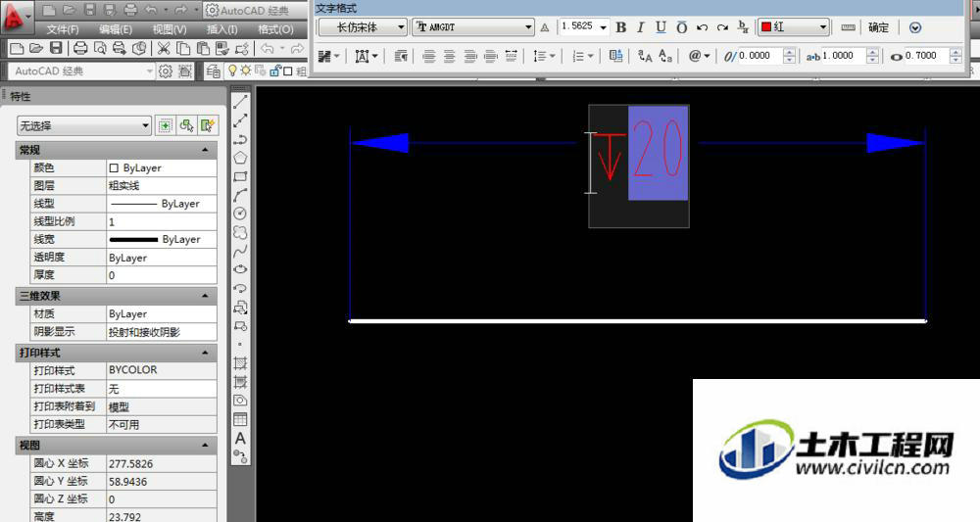Select the Revision Cloud tool

240,232
